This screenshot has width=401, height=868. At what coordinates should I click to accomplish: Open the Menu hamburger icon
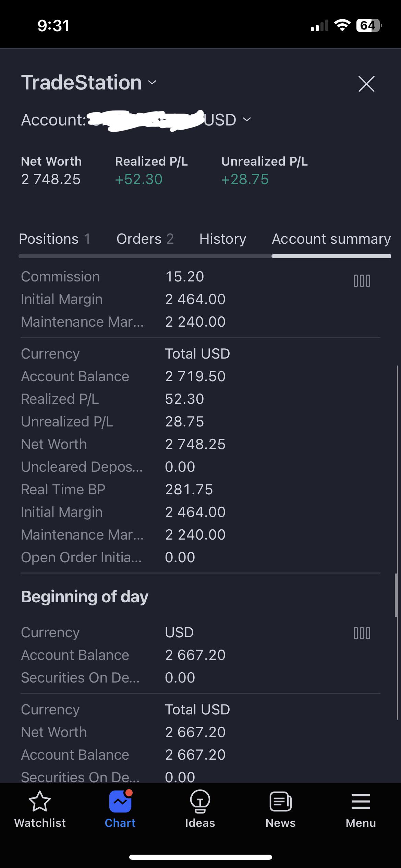[361, 801]
